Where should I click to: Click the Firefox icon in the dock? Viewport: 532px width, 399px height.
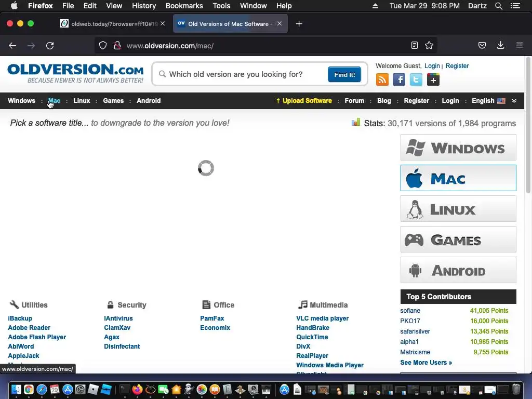click(137, 389)
